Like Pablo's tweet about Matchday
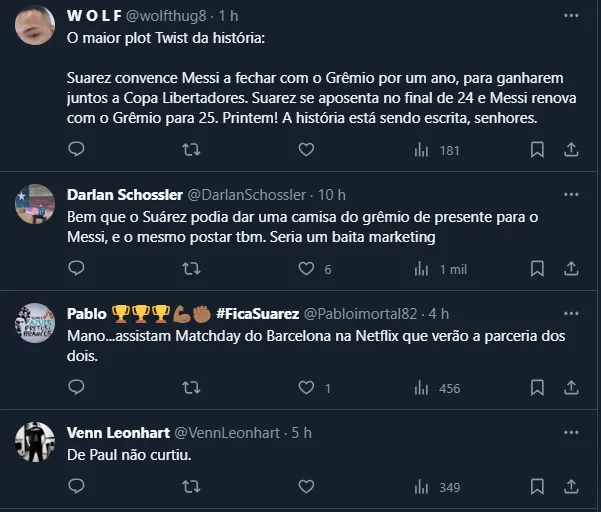Image resolution: width=601 pixels, height=512 pixels. [307, 388]
